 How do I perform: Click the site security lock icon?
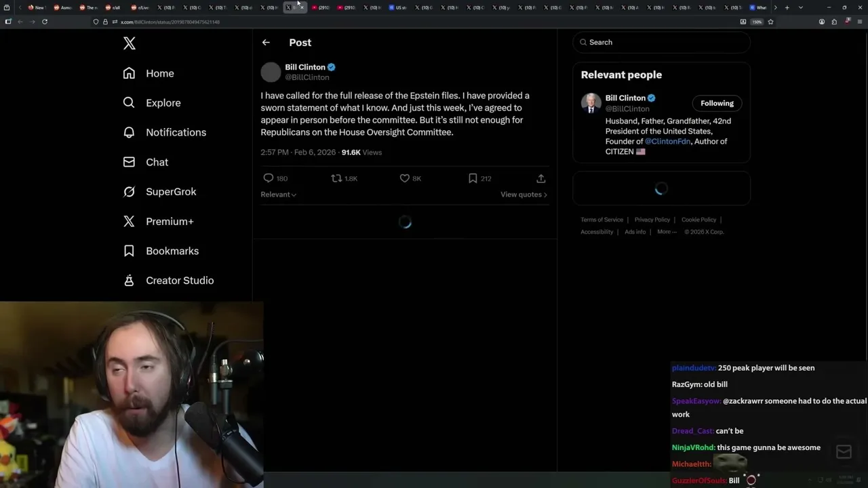(105, 22)
